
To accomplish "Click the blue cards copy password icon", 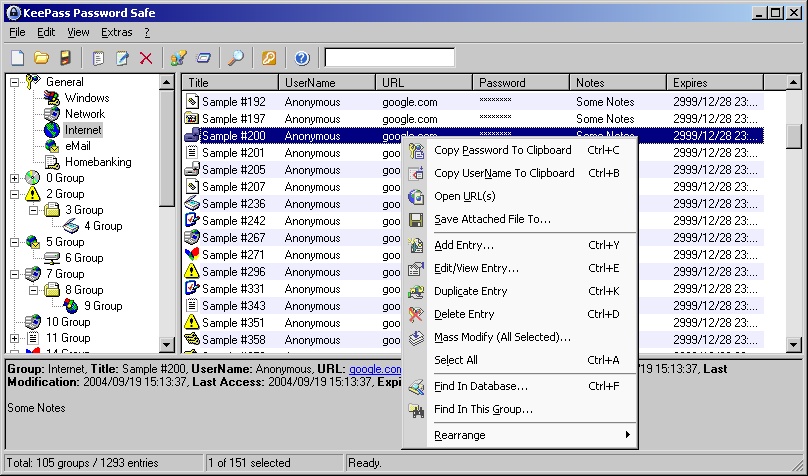I will (x=203, y=58).
